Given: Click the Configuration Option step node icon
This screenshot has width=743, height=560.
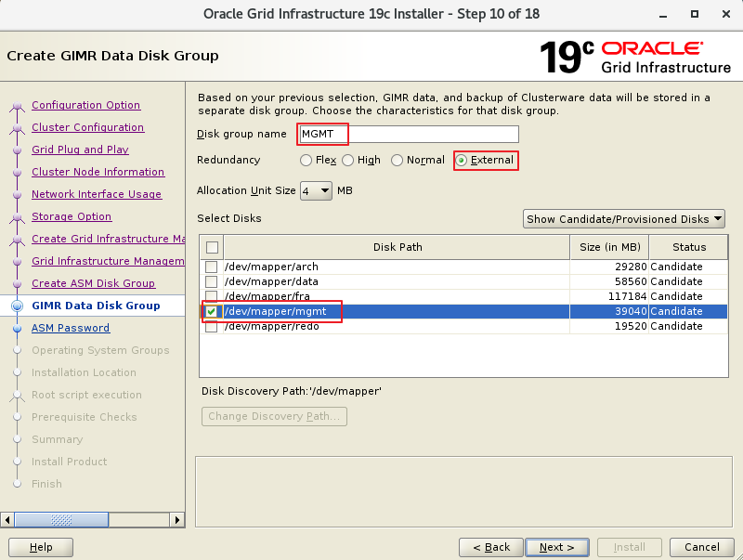Looking at the screenshot, I should coord(17,106).
